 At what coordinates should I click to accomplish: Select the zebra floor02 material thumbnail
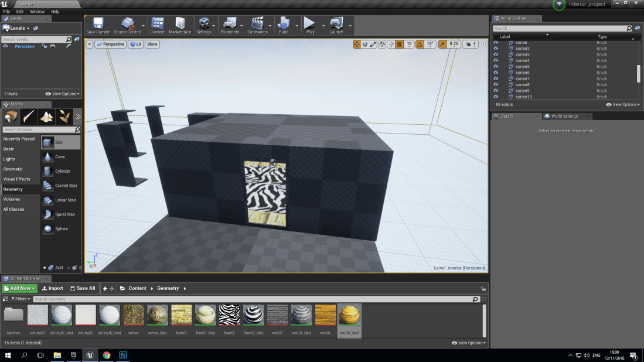pyautogui.click(x=230, y=315)
